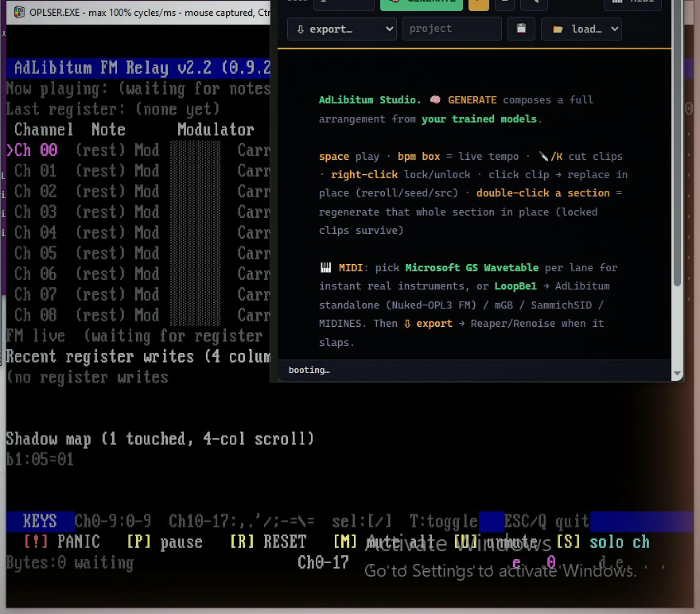Click the "ESC/Q quit" hint
Image resolution: width=700 pixels, height=614 pixels.
coord(547,521)
